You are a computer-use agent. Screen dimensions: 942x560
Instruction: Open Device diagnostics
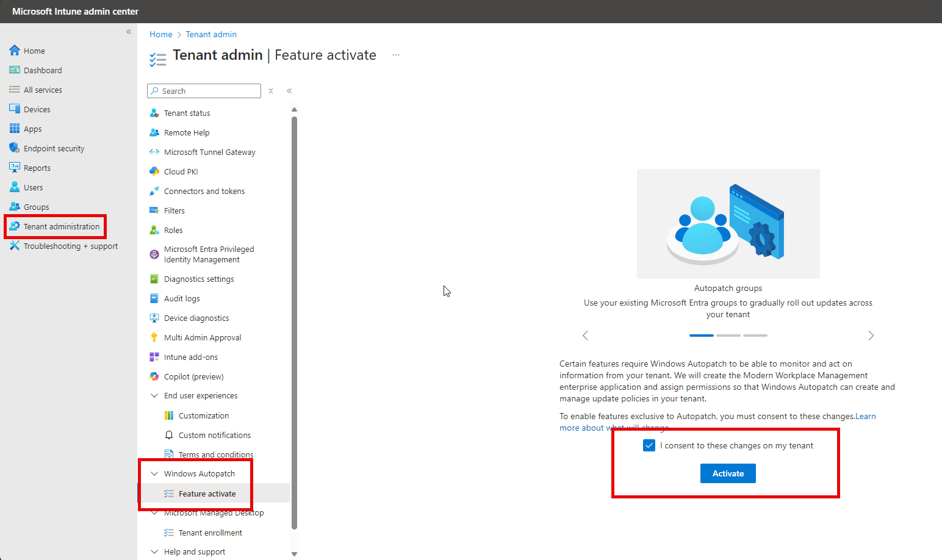195,318
